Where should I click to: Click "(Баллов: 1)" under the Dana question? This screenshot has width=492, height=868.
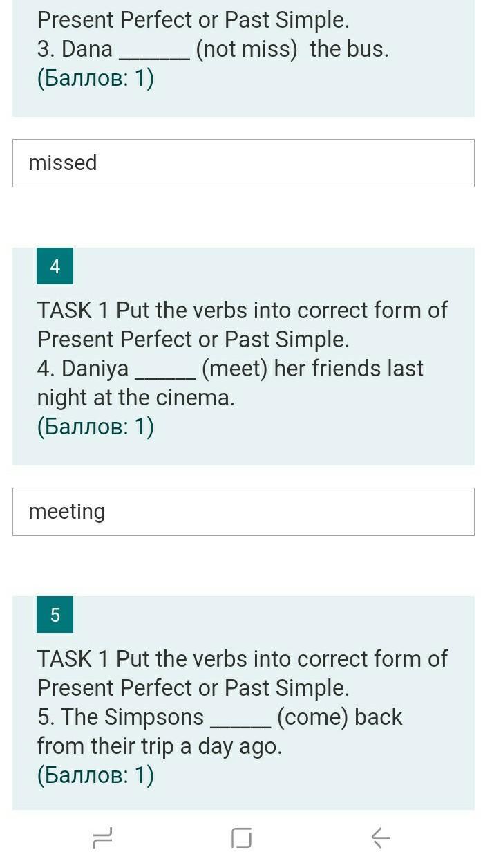[x=95, y=79]
